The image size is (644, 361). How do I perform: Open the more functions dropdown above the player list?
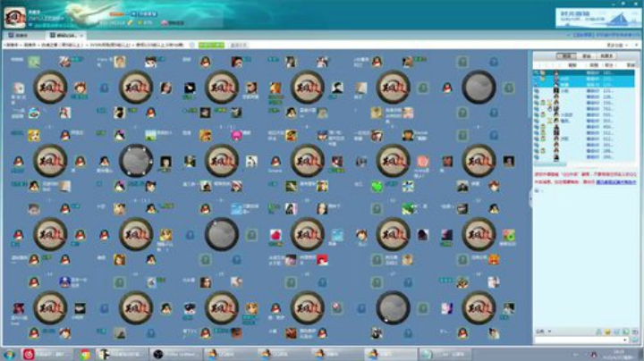[616, 45]
